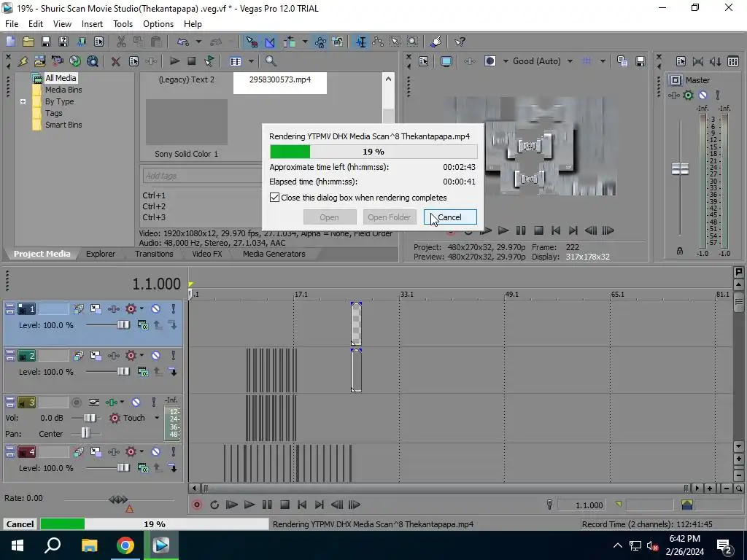This screenshot has height=560, width=747.
Task: Open the Options menu
Action: coord(158,24)
